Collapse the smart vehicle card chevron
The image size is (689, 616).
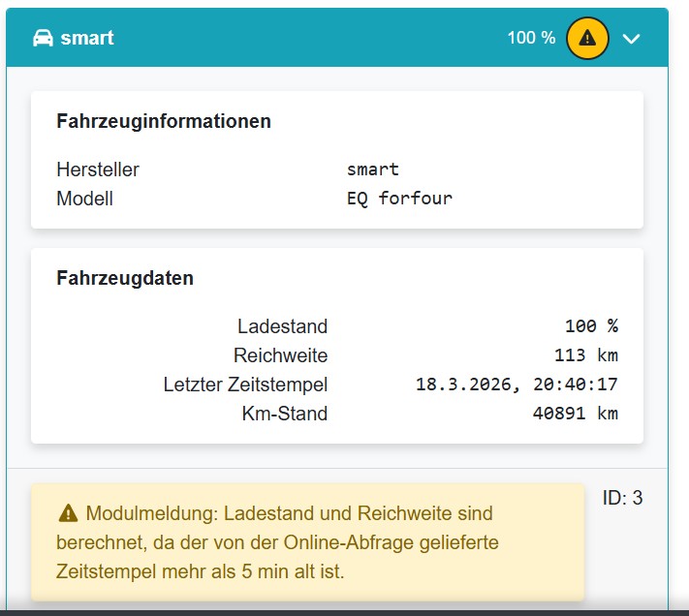point(632,39)
